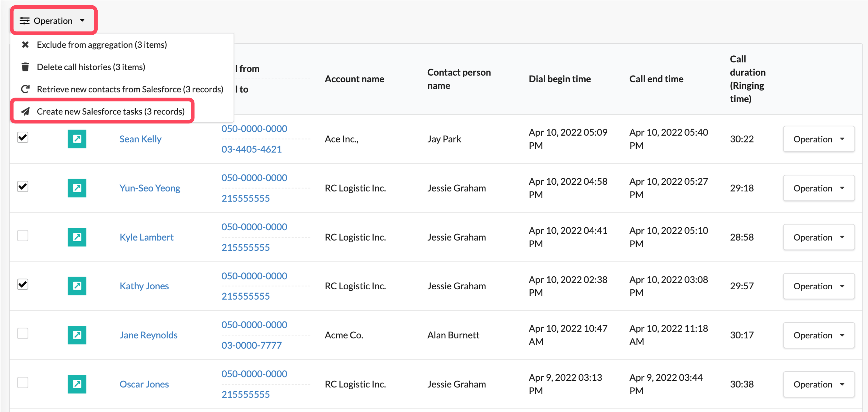
Task: Uncheck the Yun-Seo Yeong row checkbox
Action: click(23, 187)
